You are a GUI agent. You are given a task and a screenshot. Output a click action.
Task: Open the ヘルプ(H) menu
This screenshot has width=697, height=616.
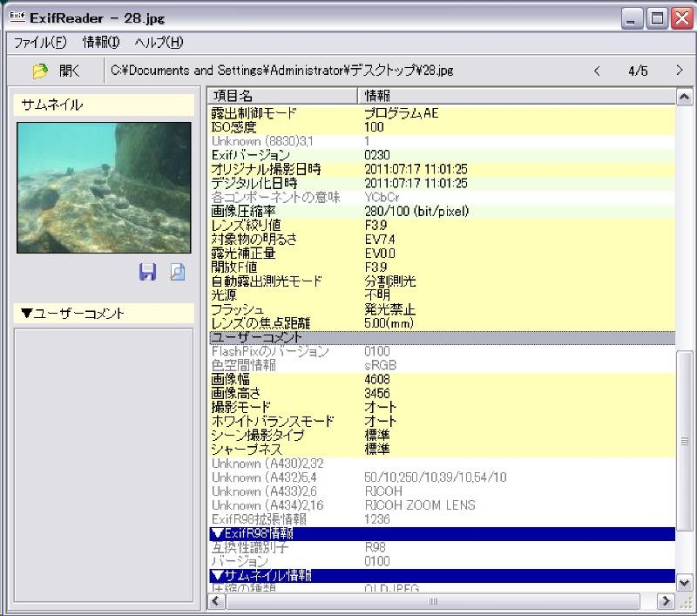[x=159, y=42]
